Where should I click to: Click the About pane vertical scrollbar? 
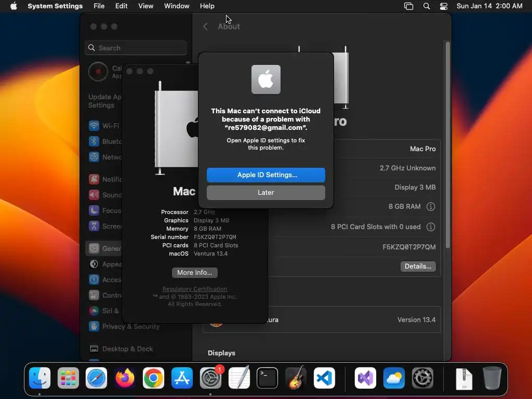(447, 145)
